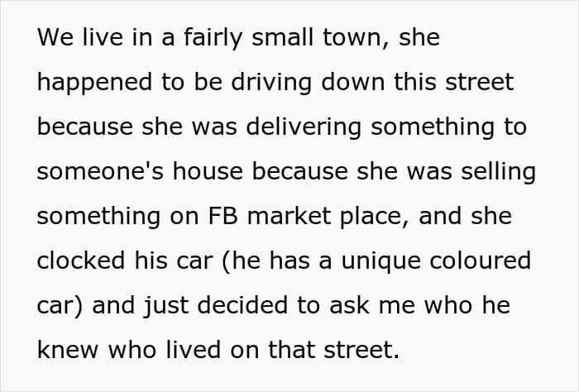Click the word "knew" in the last line
579x392 pixels.
coord(68,350)
